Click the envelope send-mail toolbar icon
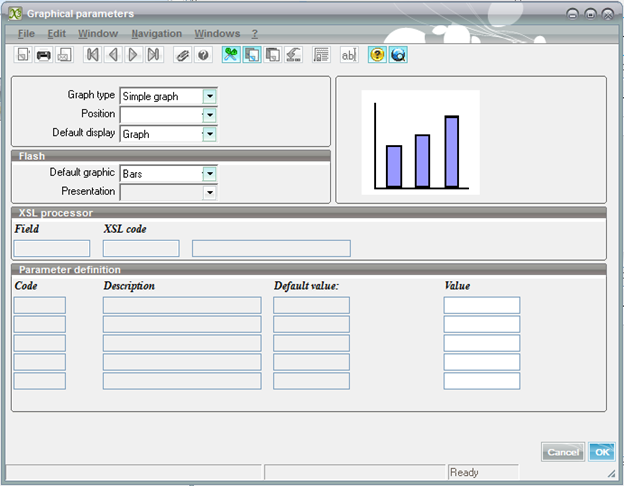 pyautogui.click(x=64, y=55)
